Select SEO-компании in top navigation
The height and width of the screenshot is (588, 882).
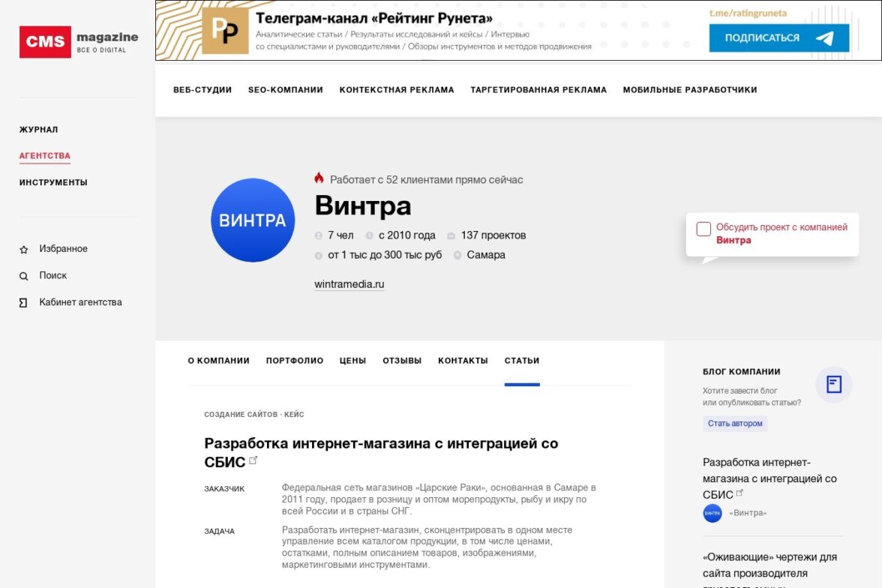286,89
